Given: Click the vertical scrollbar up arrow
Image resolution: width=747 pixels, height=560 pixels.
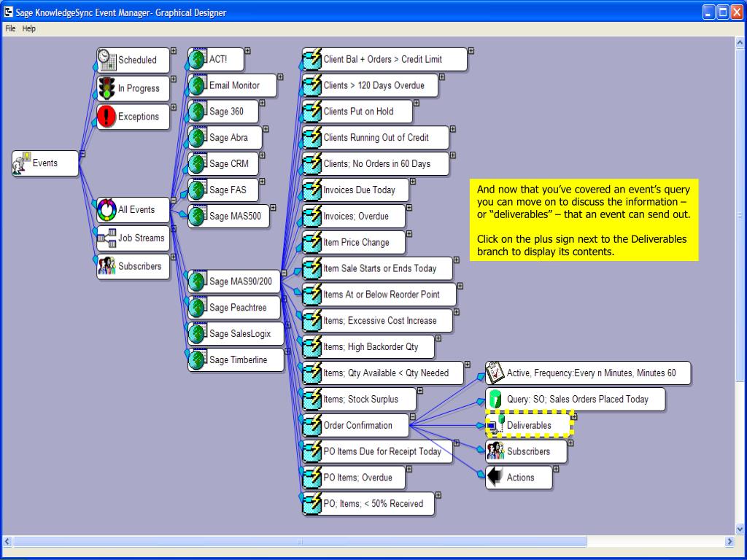Looking at the screenshot, I should point(740,42).
